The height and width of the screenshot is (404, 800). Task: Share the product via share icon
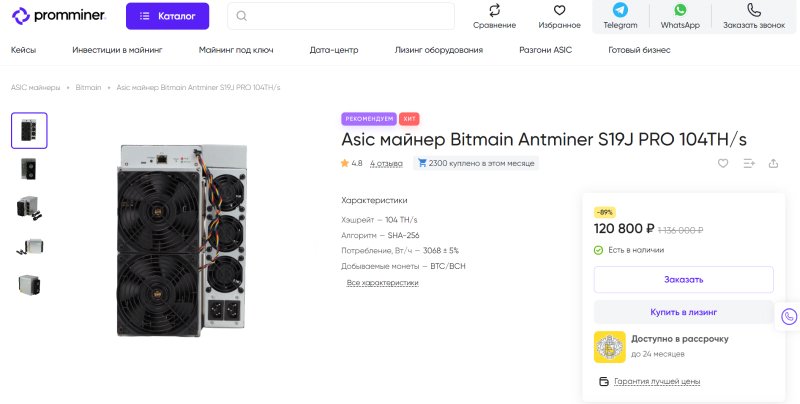point(773,163)
